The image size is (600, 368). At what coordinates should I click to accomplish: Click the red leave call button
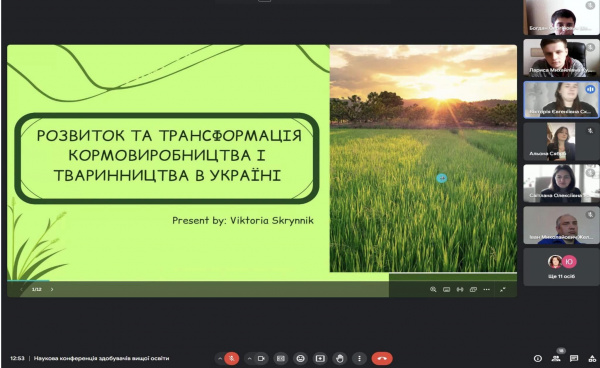382,358
